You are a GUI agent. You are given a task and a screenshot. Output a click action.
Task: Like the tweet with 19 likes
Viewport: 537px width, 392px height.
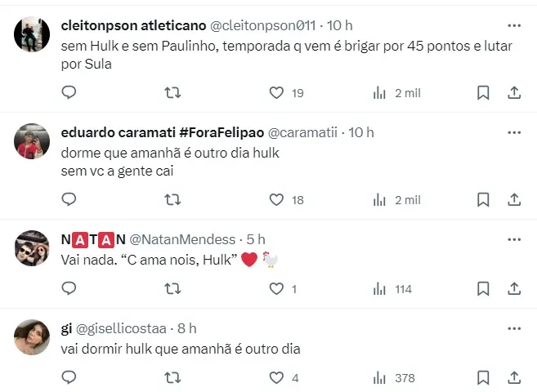click(x=277, y=93)
